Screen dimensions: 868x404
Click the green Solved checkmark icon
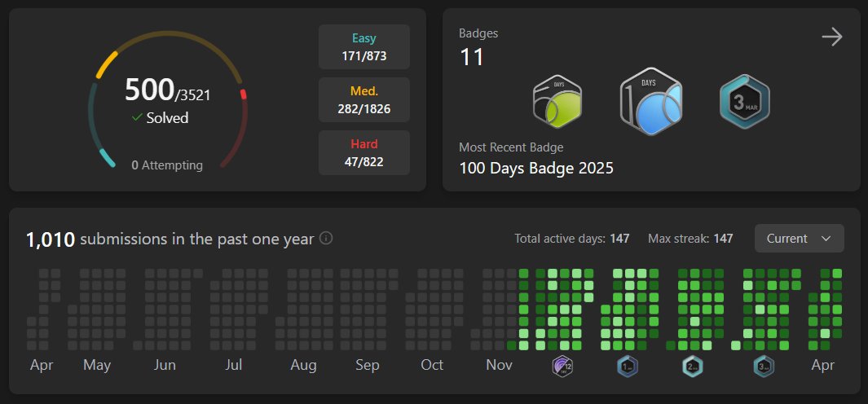pos(137,118)
